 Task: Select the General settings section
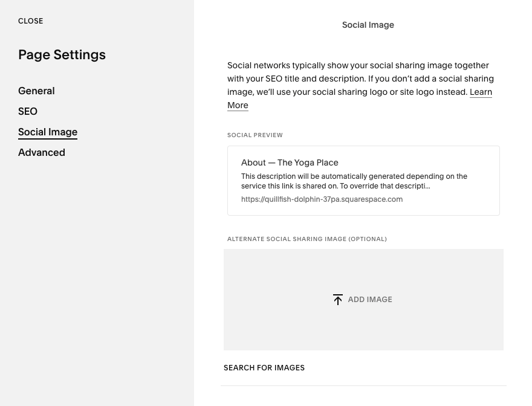pos(36,91)
